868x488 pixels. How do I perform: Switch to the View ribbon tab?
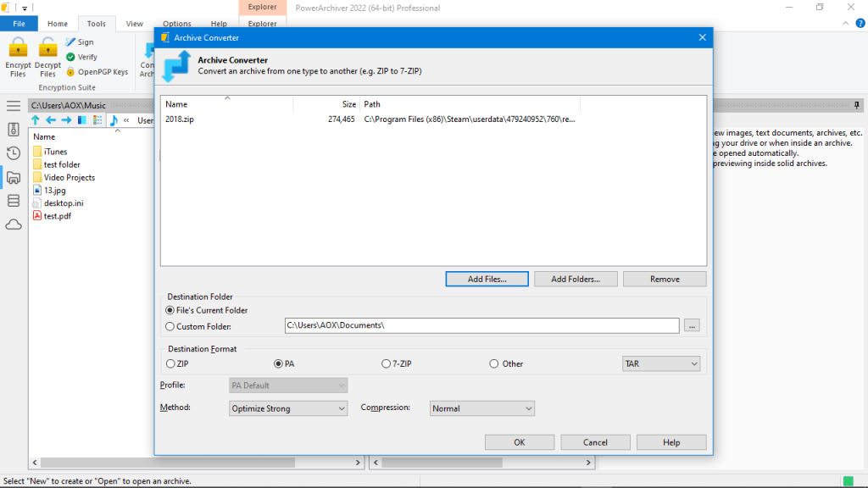135,24
